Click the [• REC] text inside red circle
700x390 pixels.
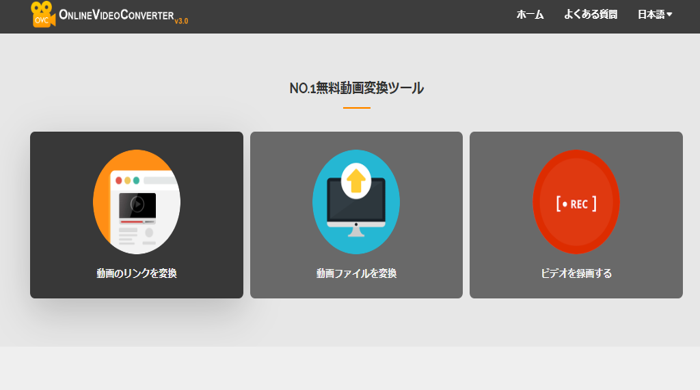(576, 204)
